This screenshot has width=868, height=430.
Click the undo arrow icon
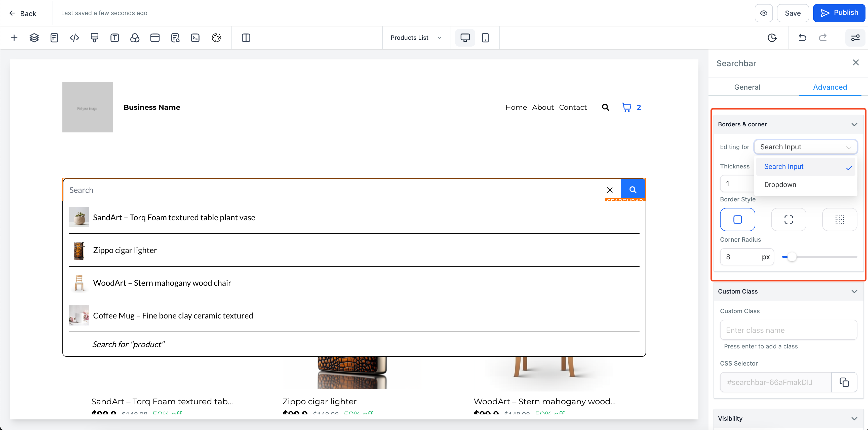[802, 38]
